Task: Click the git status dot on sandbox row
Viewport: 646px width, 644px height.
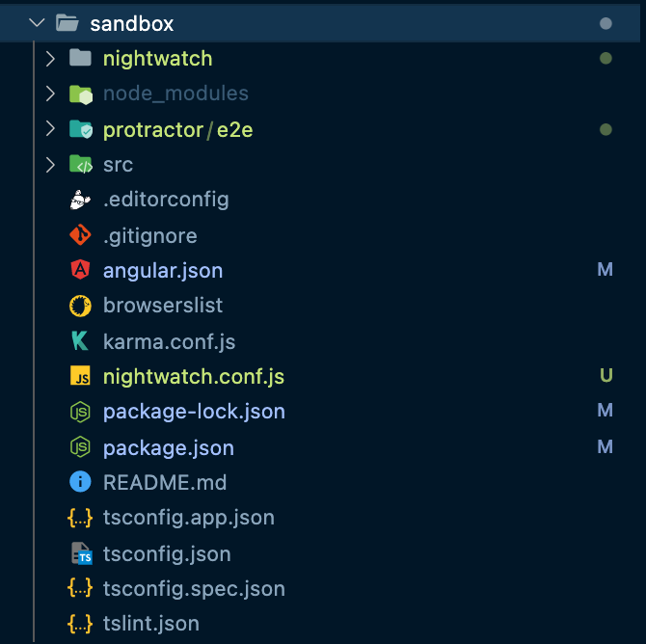Action: 606,23
